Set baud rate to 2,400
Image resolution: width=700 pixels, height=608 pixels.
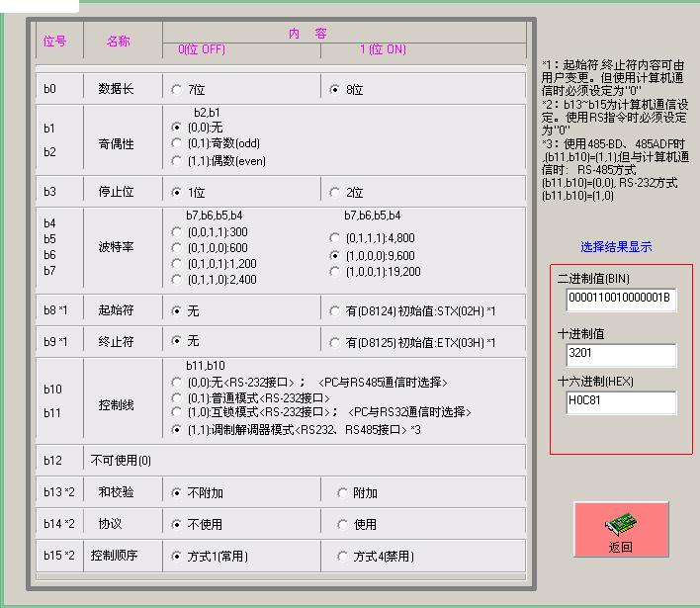pos(177,280)
